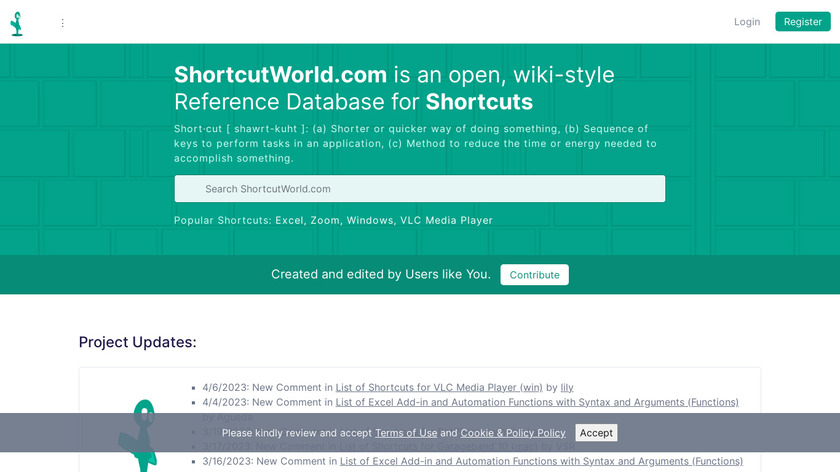Open the three-dot menu in header
The image size is (840, 472).
click(x=63, y=23)
